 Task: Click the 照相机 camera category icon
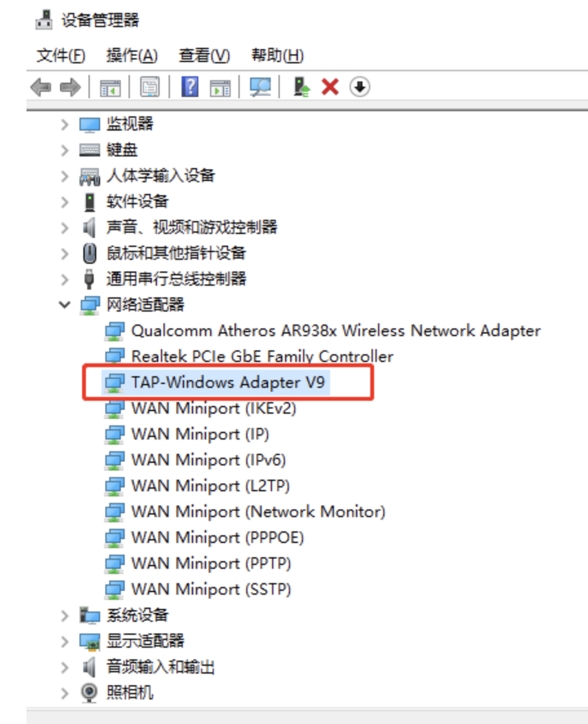click(x=89, y=692)
